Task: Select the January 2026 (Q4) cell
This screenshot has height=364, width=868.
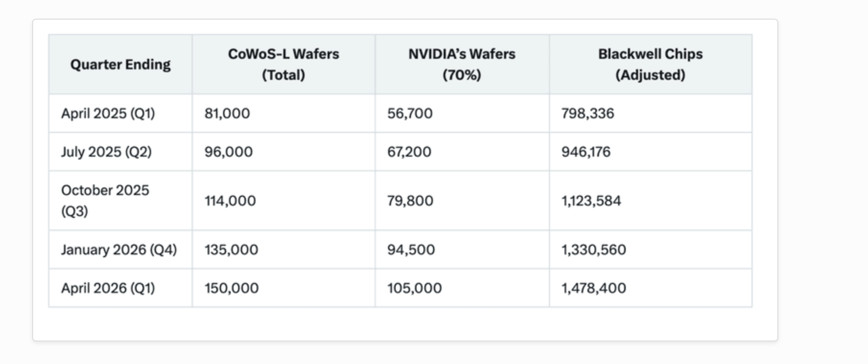Action: click(x=119, y=250)
